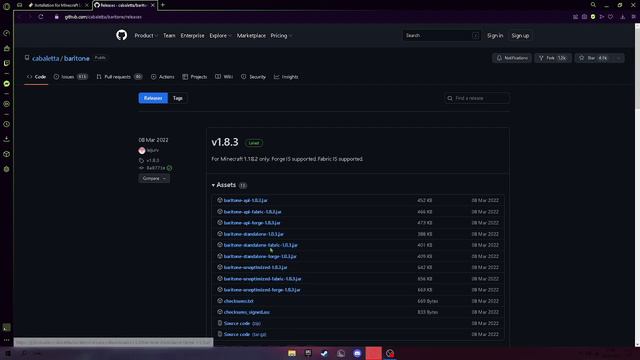Open a new browser tab with plus icon

[162, 5]
